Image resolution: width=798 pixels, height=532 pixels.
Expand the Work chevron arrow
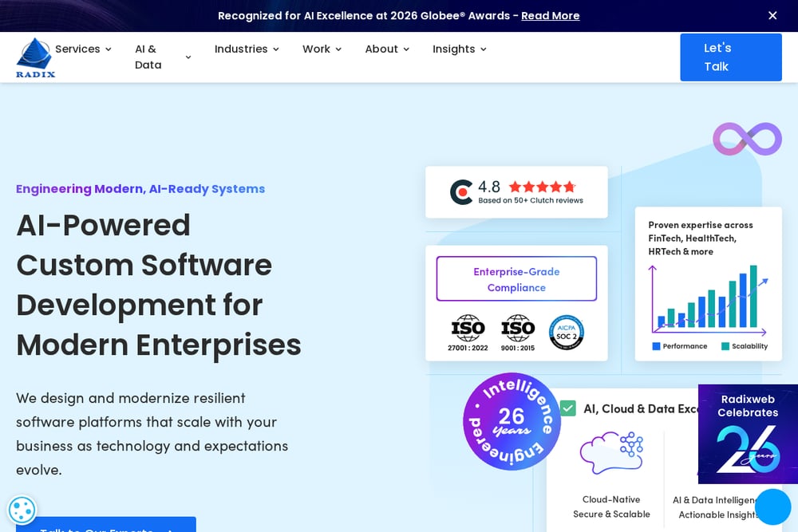click(338, 49)
